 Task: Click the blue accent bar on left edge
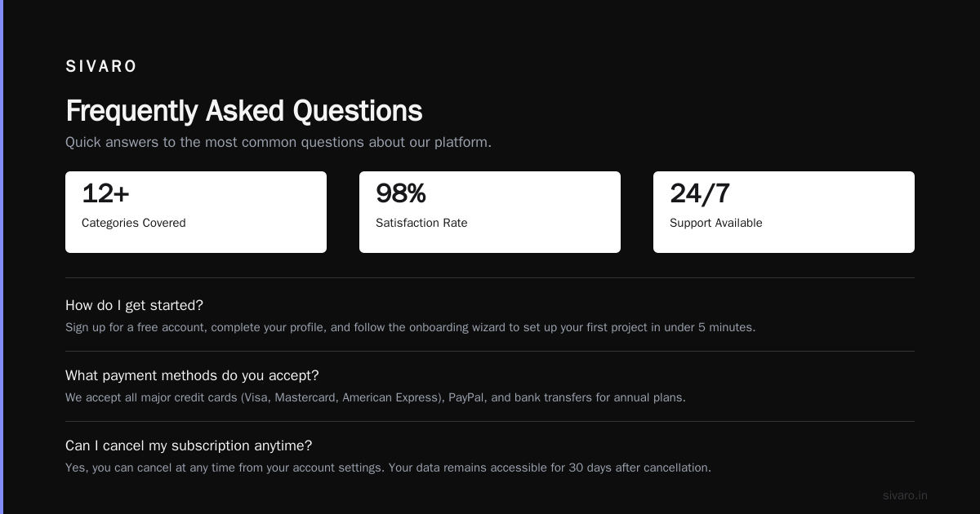(x=2, y=257)
